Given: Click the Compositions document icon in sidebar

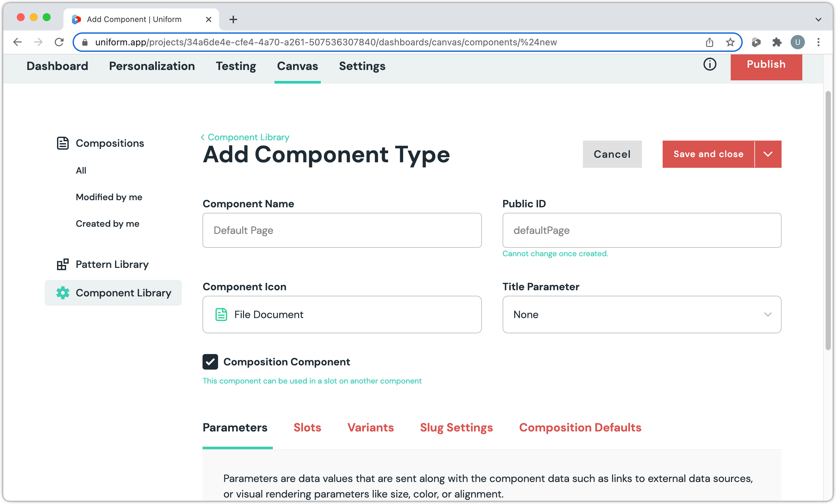Looking at the screenshot, I should (63, 143).
